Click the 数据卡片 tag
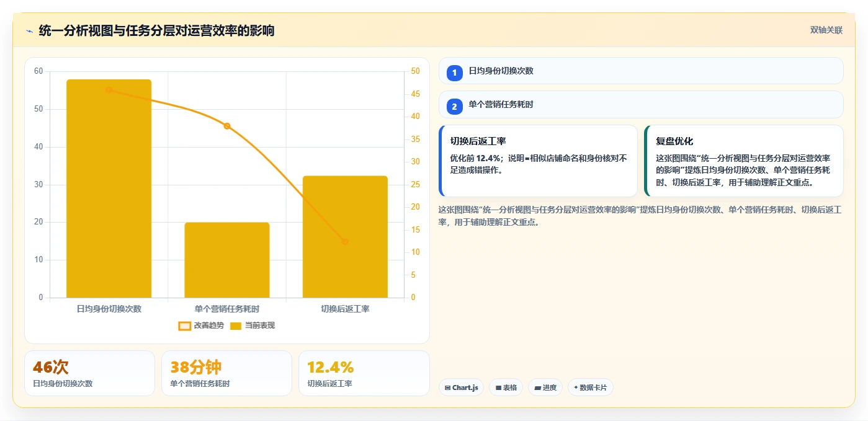The height and width of the screenshot is (421, 868). (591, 388)
